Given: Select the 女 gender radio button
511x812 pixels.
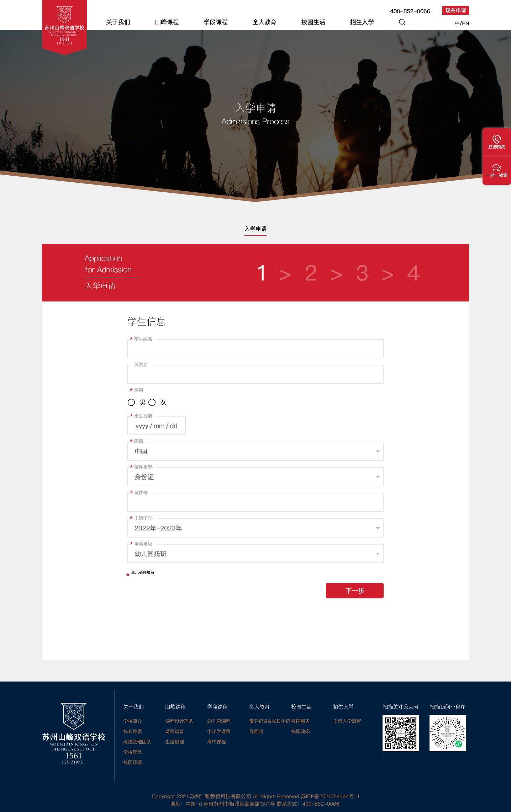Looking at the screenshot, I should tap(152, 402).
